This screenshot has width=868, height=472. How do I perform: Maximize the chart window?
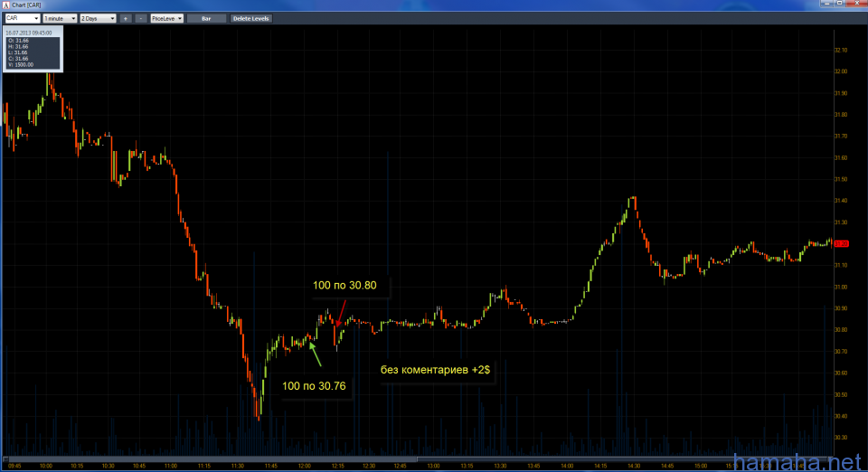click(838, 5)
